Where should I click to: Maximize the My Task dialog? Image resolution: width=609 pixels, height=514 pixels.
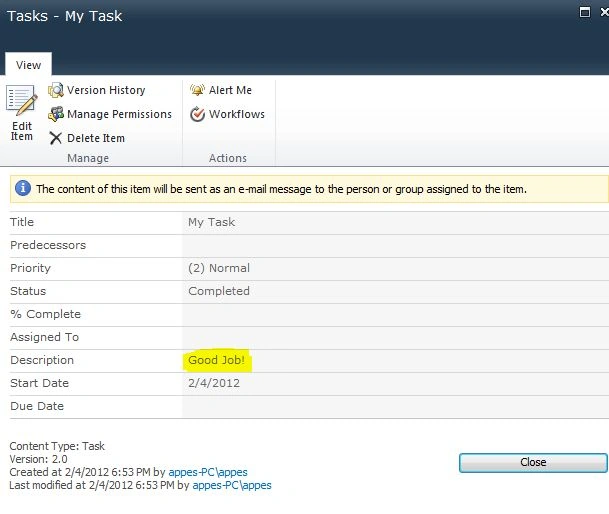585,12
